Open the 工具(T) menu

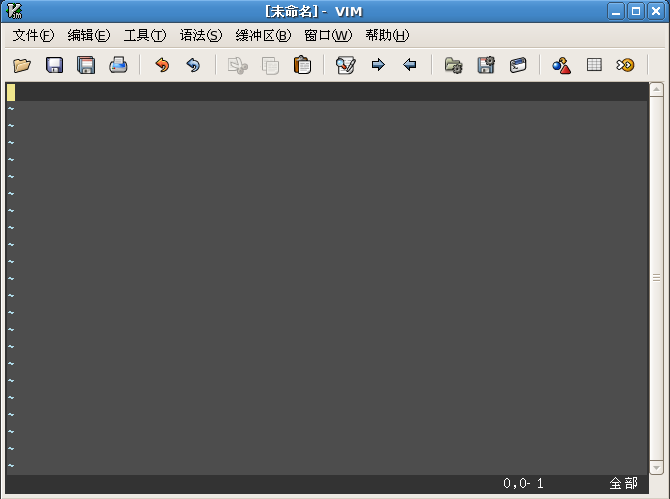(145, 35)
